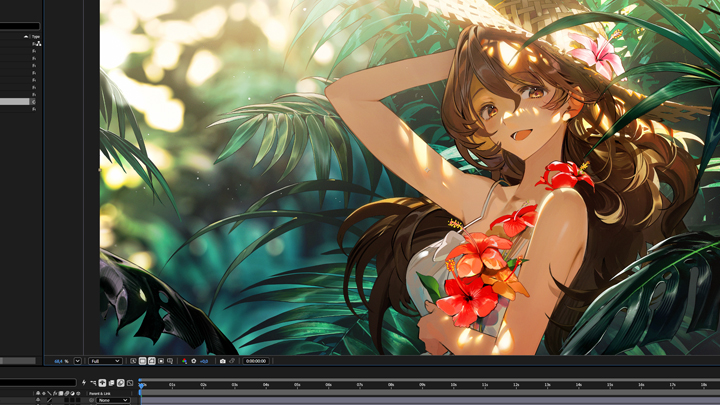The height and width of the screenshot is (405, 720).
Task: Click the Motion Blur column header icon
Action: point(67,393)
